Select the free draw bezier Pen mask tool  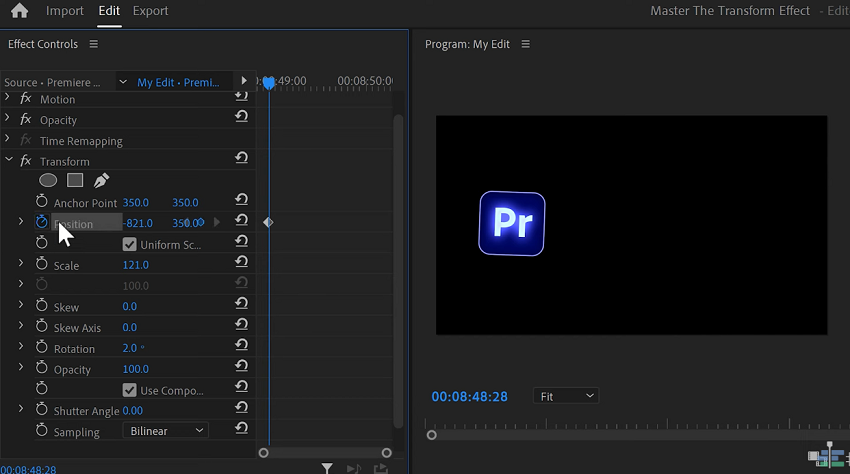tap(101, 180)
